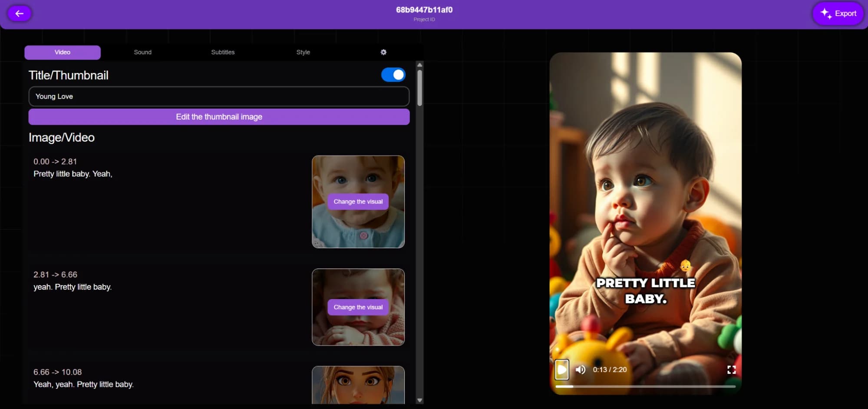Change the visual for the 2.81 to 6.66 clip
The image size is (868, 409).
[x=357, y=307]
